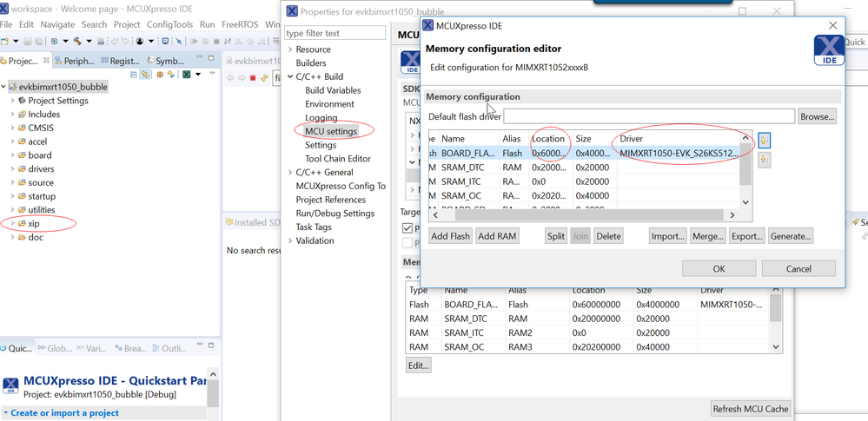Collapse C/C++ Build in Properties tree
868x421 pixels.
tap(289, 77)
